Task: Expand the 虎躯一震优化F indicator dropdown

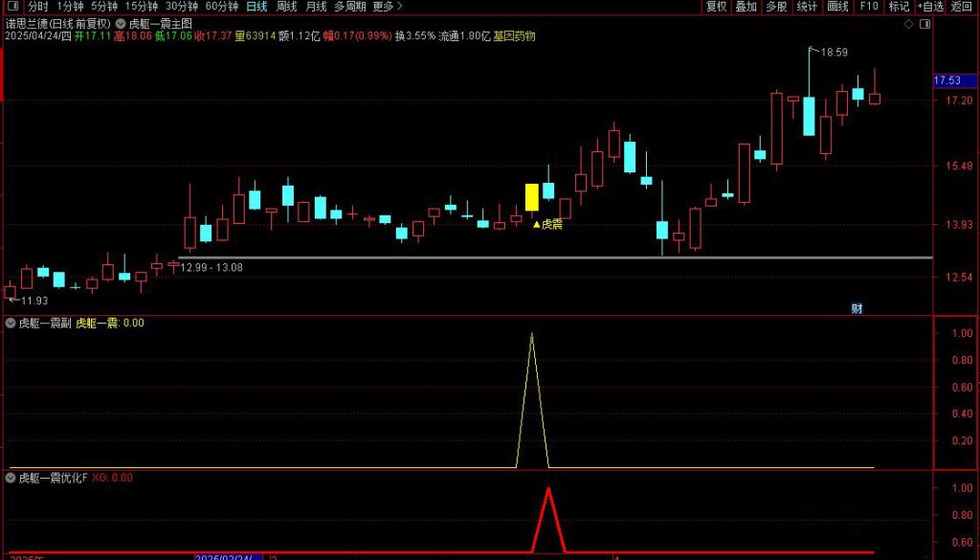Action: click(11, 478)
